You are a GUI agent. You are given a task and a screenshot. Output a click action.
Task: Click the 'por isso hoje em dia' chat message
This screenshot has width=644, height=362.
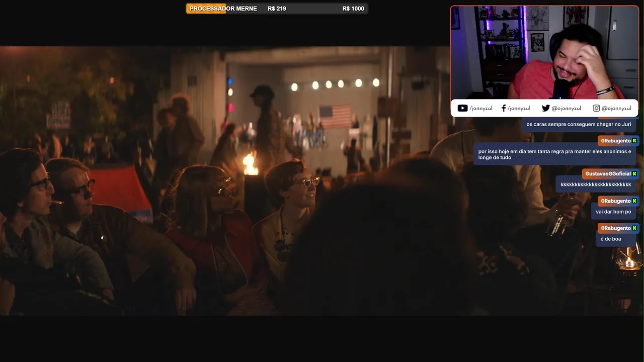point(554,154)
